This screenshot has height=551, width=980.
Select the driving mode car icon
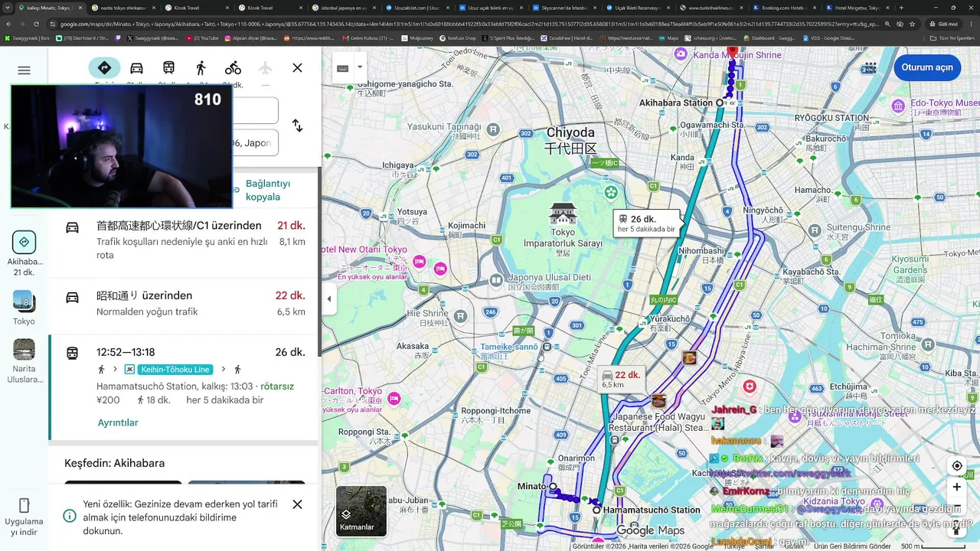click(x=136, y=68)
